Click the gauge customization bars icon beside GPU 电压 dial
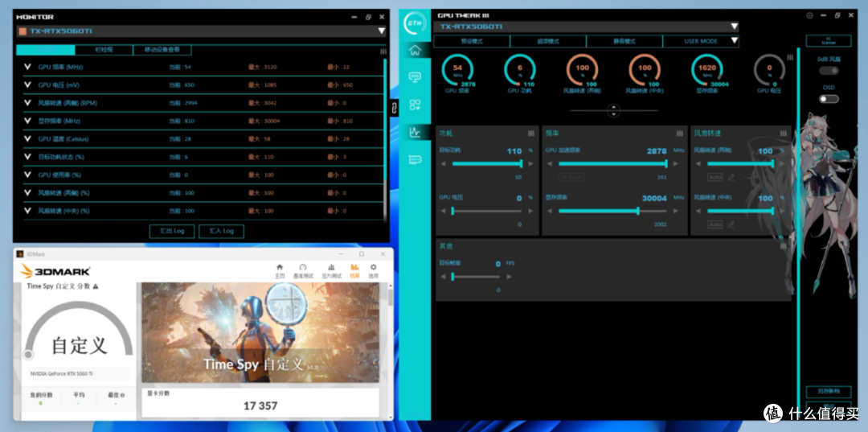 (789, 56)
